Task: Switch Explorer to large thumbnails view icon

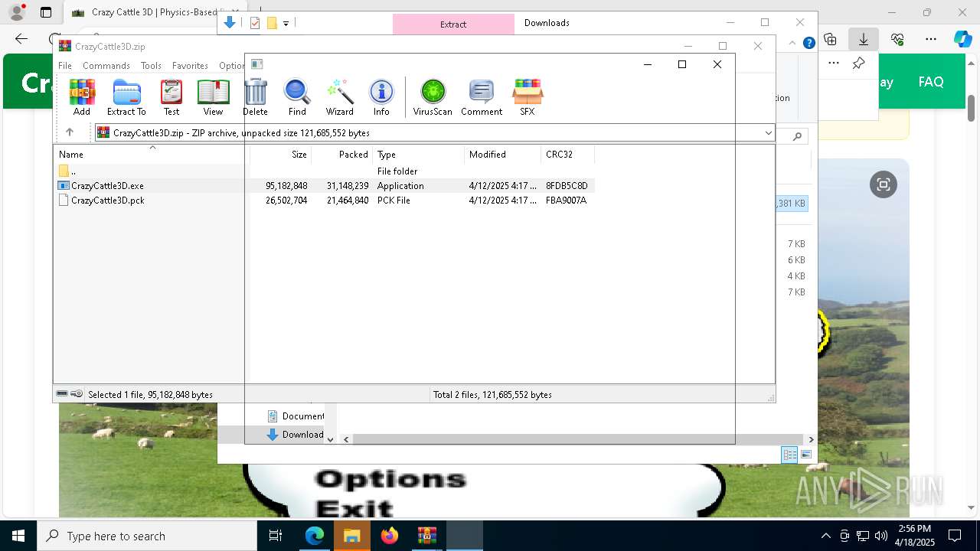Action: [x=806, y=455]
